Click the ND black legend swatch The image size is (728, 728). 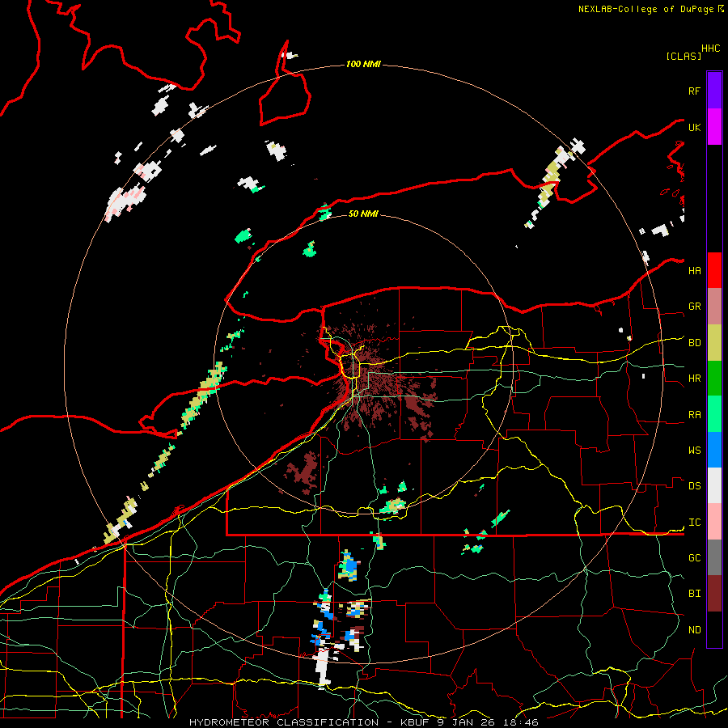click(714, 629)
